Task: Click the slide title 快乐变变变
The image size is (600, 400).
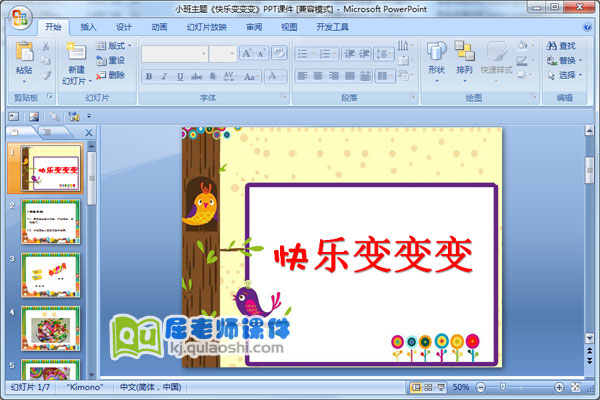Action: pyautogui.click(x=373, y=255)
